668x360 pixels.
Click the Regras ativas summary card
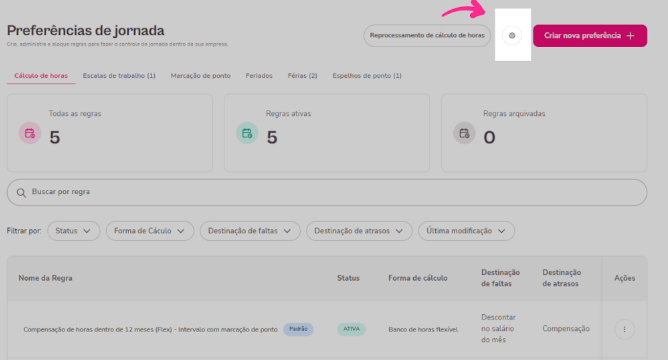(x=327, y=133)
